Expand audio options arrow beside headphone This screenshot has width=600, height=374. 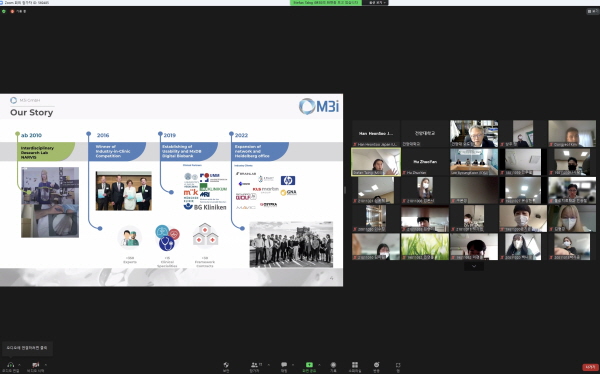tap(19, 364)
